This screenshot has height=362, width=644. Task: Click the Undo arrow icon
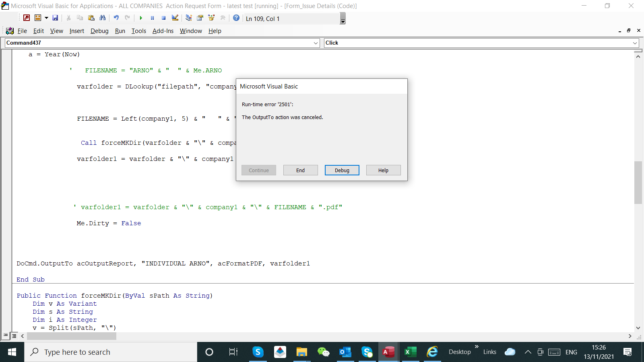[x=116, y=18]
